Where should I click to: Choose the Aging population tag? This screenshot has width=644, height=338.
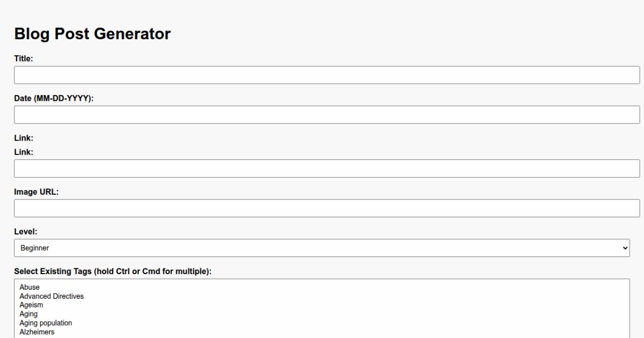coord(46,323)
